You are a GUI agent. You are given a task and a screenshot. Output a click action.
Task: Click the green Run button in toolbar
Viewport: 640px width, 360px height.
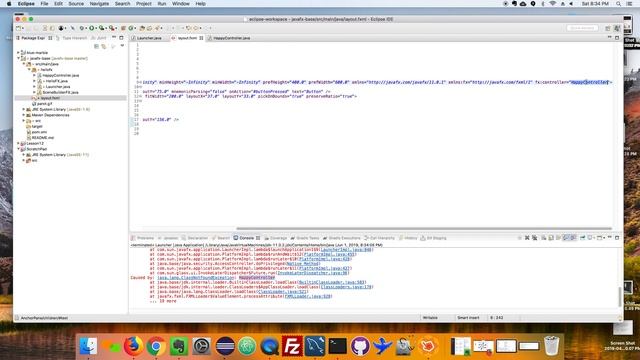[92, 28]
